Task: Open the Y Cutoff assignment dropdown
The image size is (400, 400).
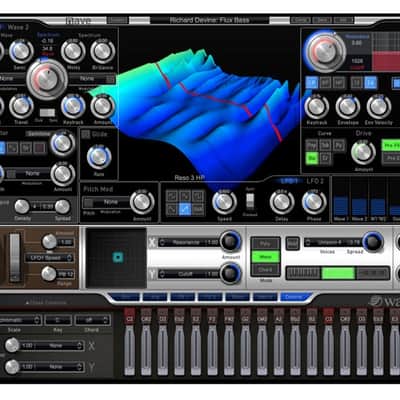Action: (189, 274)
